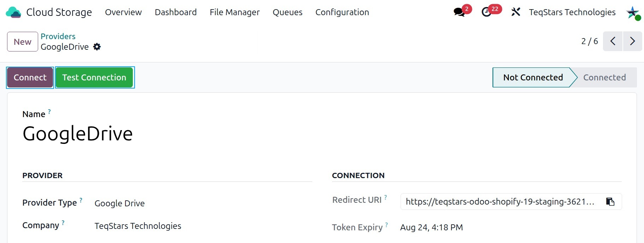Click the Name label text

[x=34, y=114]
